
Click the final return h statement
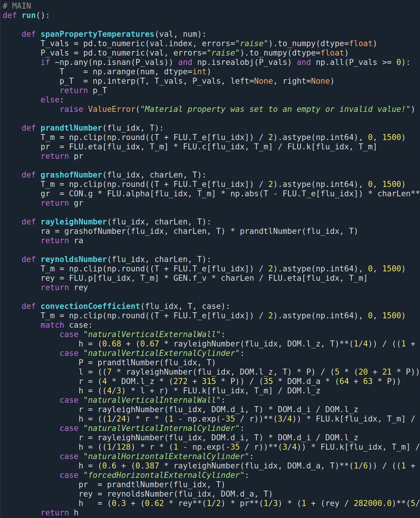coord(59,512)
